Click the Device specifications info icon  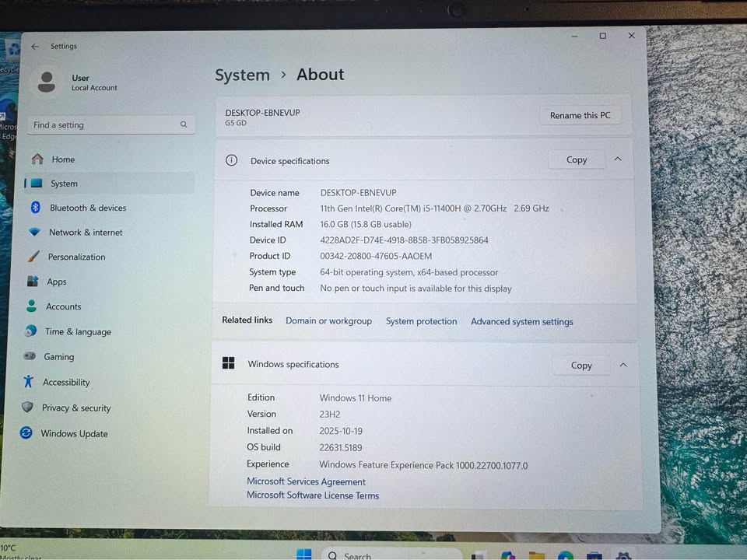(232, 160)
